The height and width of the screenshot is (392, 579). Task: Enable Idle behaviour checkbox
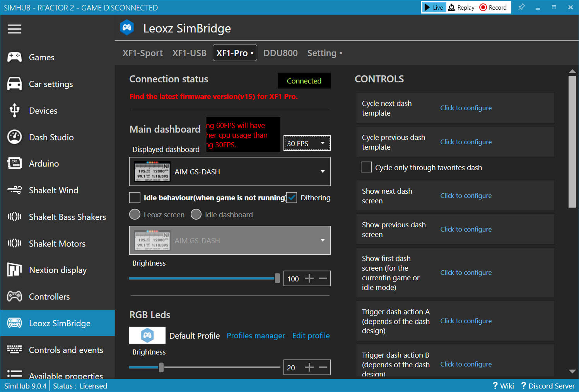click(x=135, y=198)
